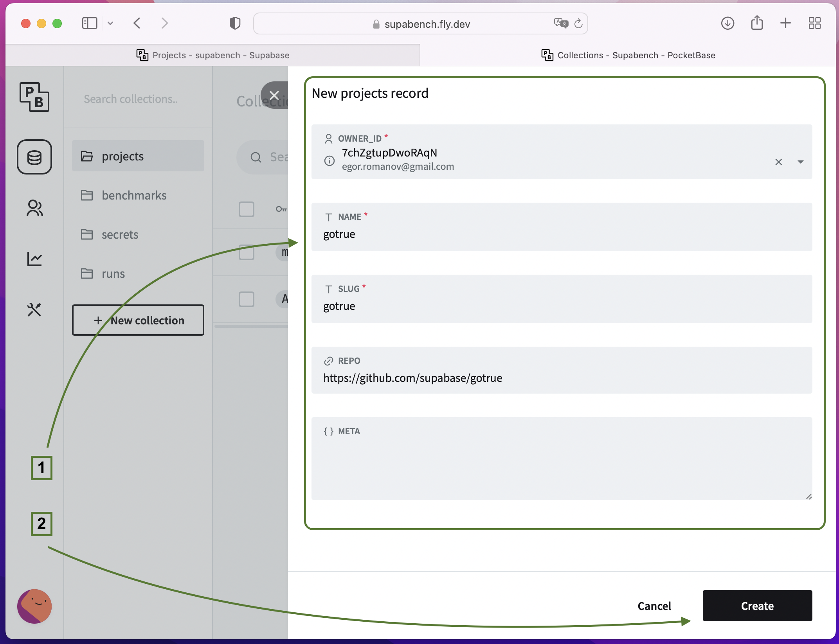Switch to Projects - supabench - Supabase tab
This screenshot has height=644, width=839.
[213, 55]
